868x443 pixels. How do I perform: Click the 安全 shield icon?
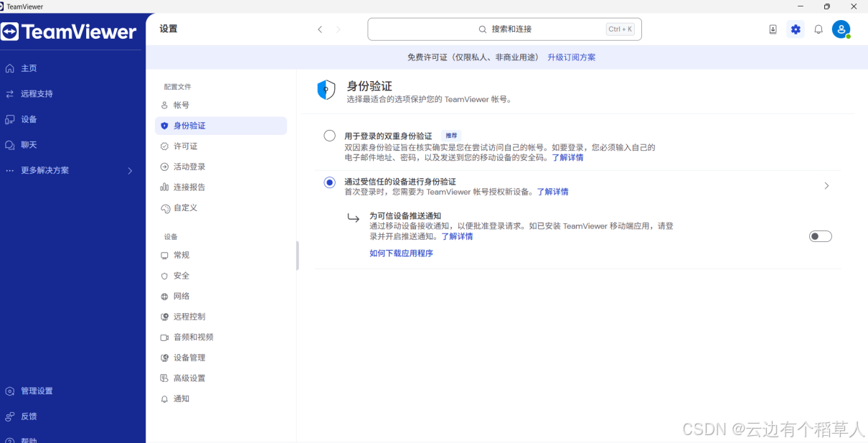[164, 276]
